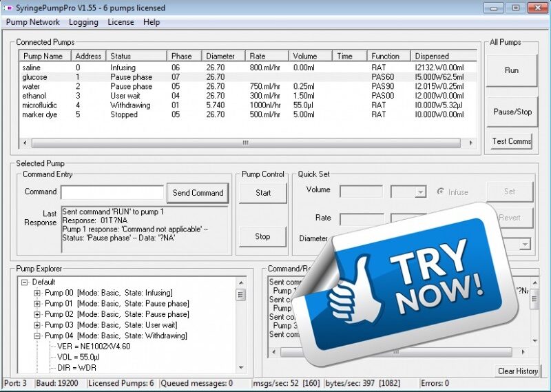Select the saline pump row
This screenshot has height=392, width=551.
pos(247,68)
